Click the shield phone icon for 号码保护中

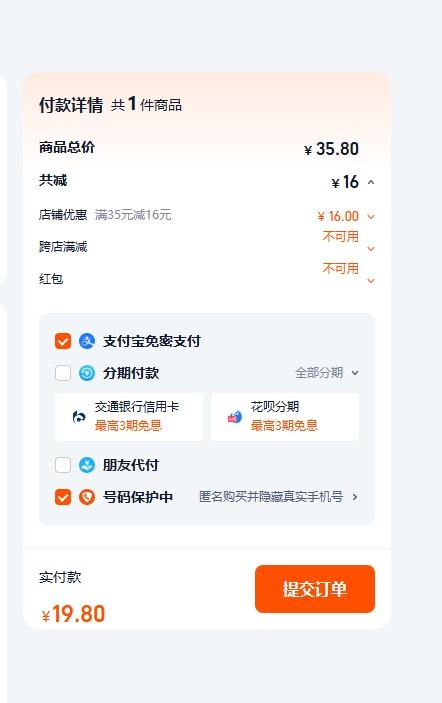tap(87, 497)
